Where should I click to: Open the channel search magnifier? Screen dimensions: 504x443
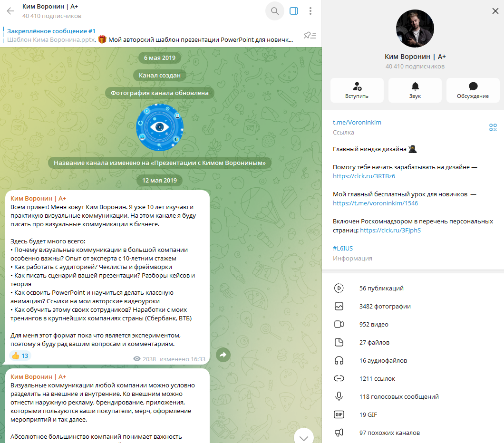[x=275, y=11]
